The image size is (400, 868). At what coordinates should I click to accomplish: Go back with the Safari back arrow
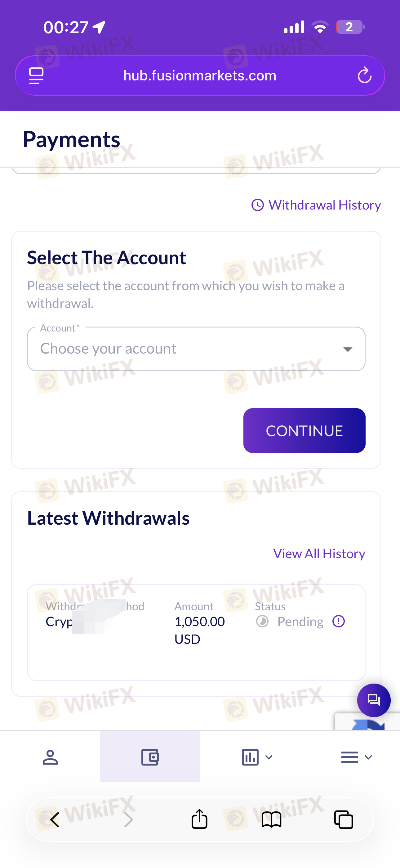pyautogui.click(x=55, y=820)
